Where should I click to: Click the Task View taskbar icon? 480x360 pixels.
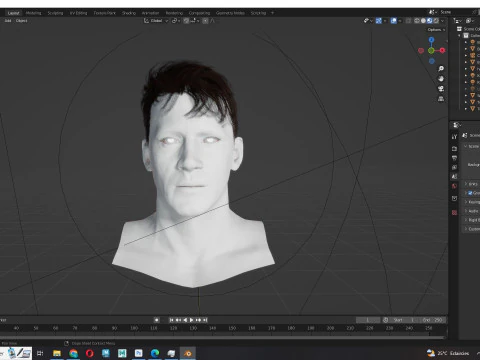point(40,353)
